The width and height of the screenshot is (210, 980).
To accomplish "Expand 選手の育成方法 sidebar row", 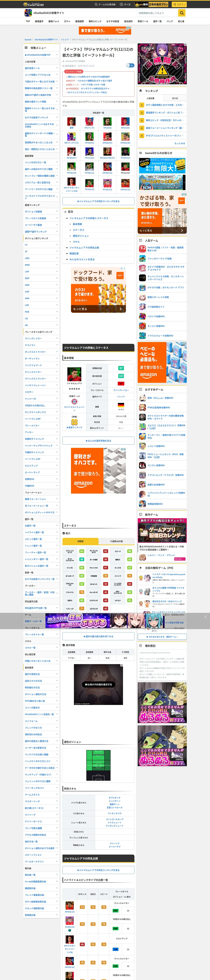I will click(x=41, y=674).
